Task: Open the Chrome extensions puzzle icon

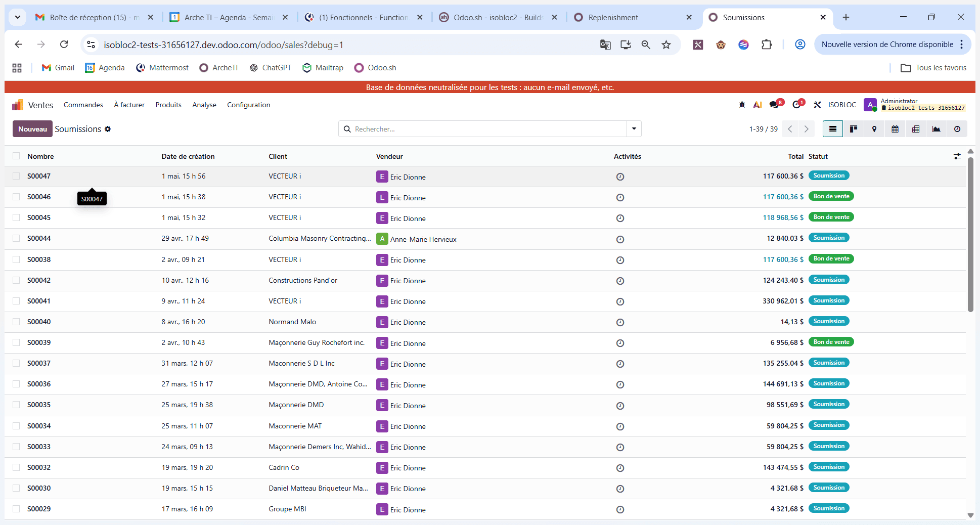Action: (x=767, y=45)
